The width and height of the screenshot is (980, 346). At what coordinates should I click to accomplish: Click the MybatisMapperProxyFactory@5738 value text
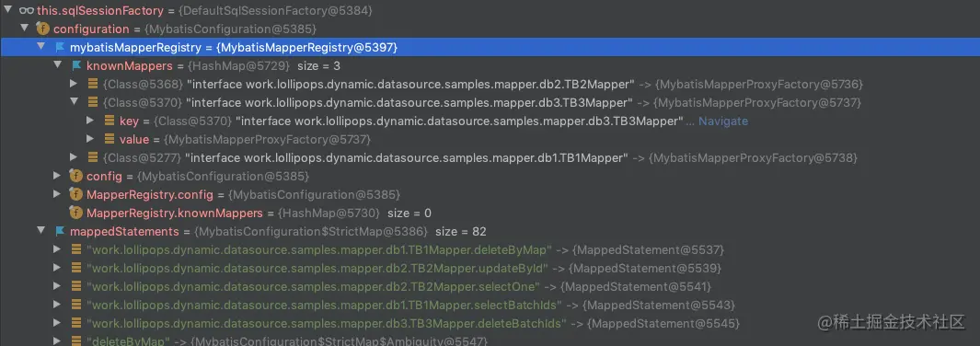click(753, 157)
